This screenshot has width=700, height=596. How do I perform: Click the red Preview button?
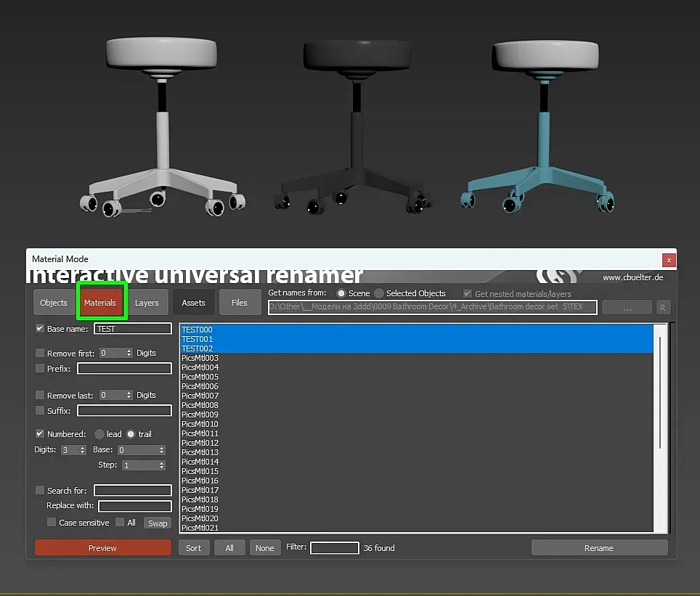tap(103, 548)
